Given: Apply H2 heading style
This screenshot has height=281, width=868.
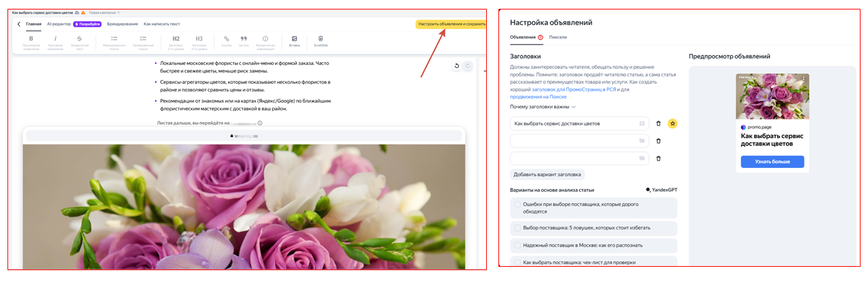Looking at the screenshot, I should 176,39.
